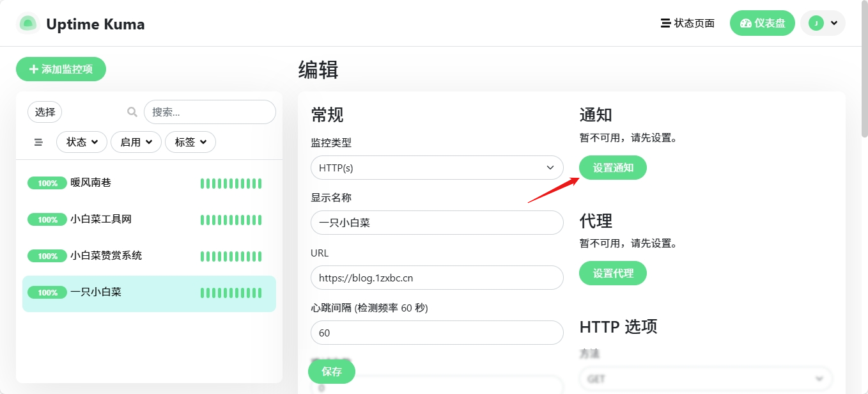Select the 小白菜赞赏系统 monitor
The image size is (868, 394).
tap(106, 256)
